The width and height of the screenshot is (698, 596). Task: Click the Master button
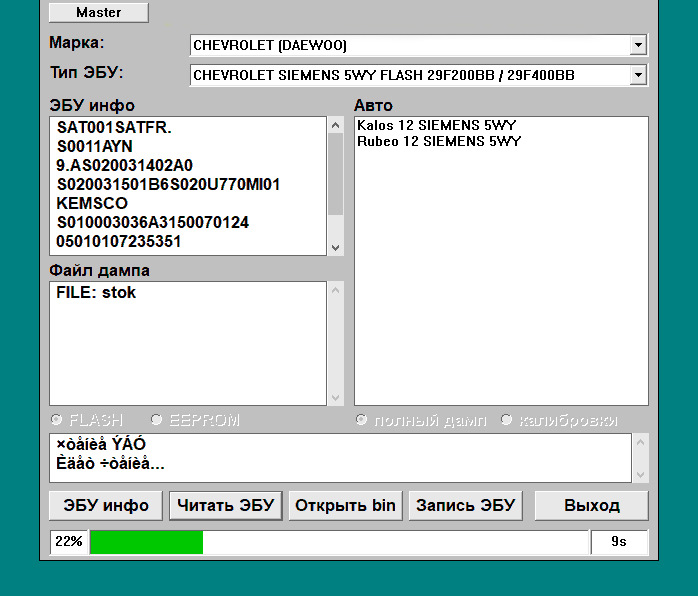pyautogui.click(x=98, y=12)
